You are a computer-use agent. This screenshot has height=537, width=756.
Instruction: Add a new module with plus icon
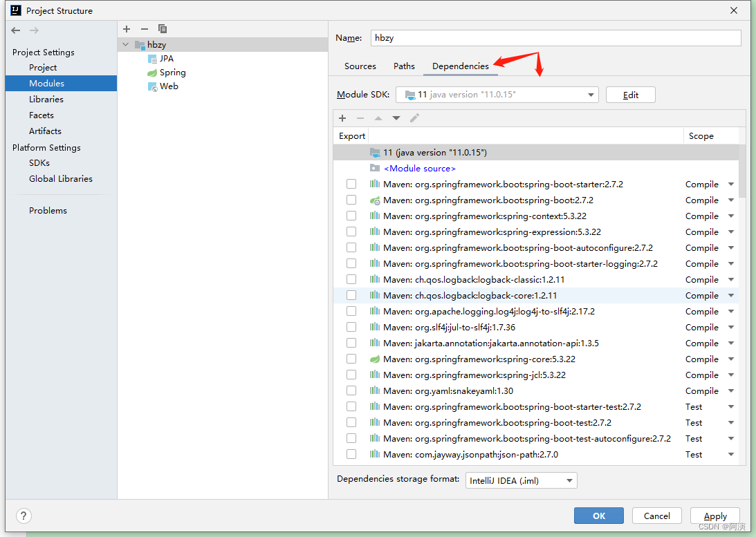(127, 29)
